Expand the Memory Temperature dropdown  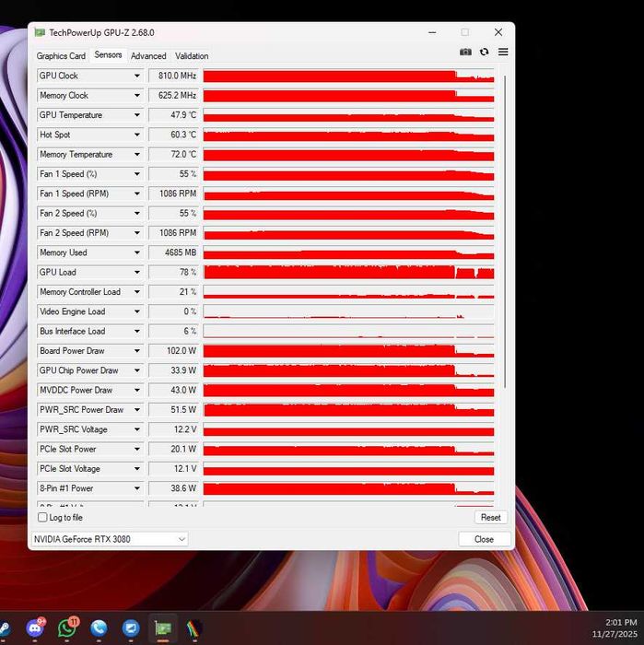(137, 154)
